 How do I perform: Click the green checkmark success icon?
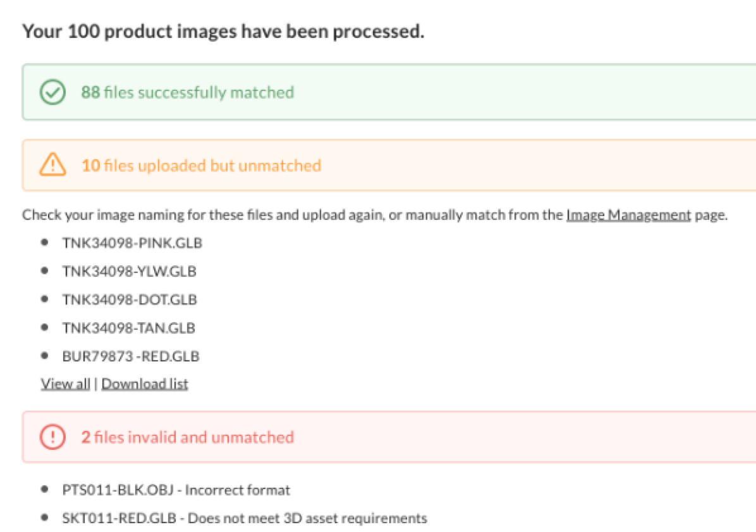pyautogui.click(x=52, y=92)
